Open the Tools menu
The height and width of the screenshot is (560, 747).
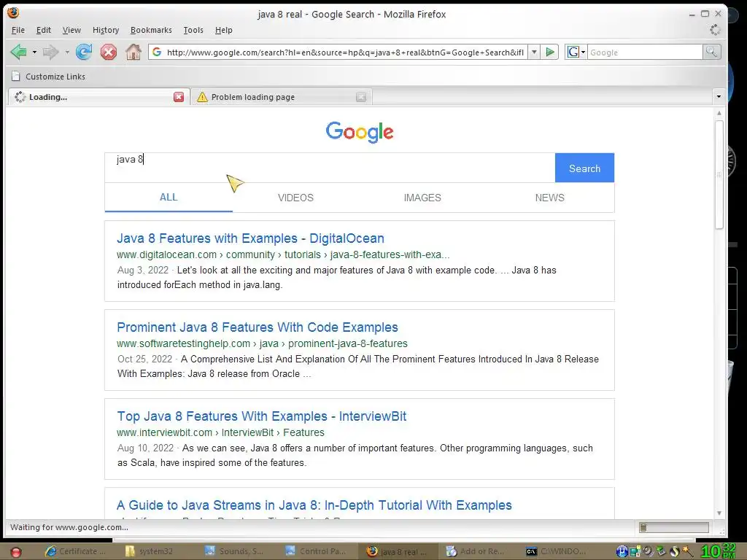pyautogui.click(x=193, y=30)
